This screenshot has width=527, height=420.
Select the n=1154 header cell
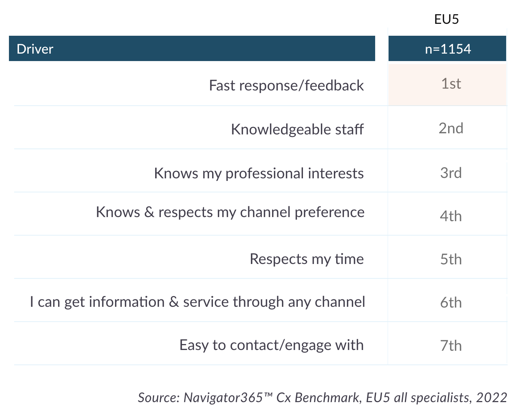(447, 48)
